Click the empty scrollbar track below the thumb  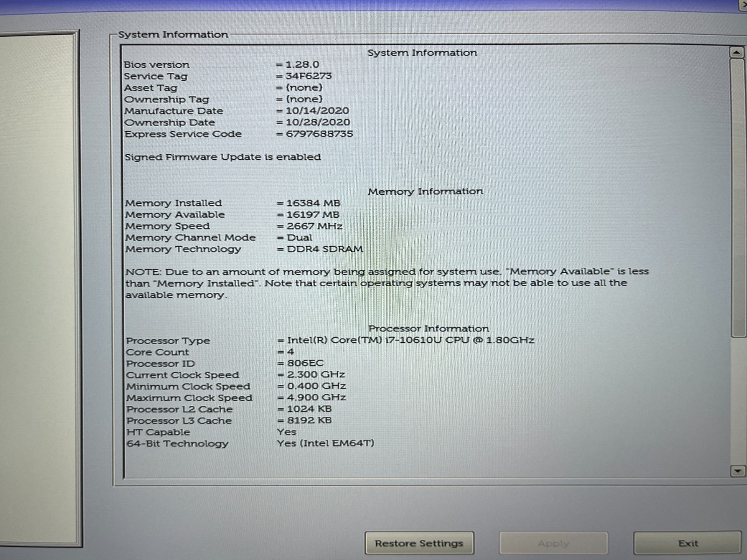click(x=738, y=400)
